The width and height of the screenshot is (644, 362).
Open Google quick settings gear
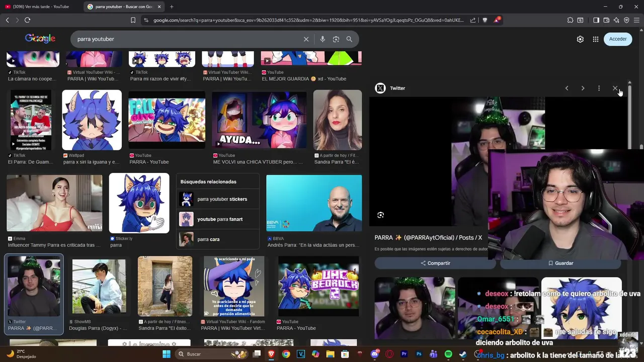580,39
